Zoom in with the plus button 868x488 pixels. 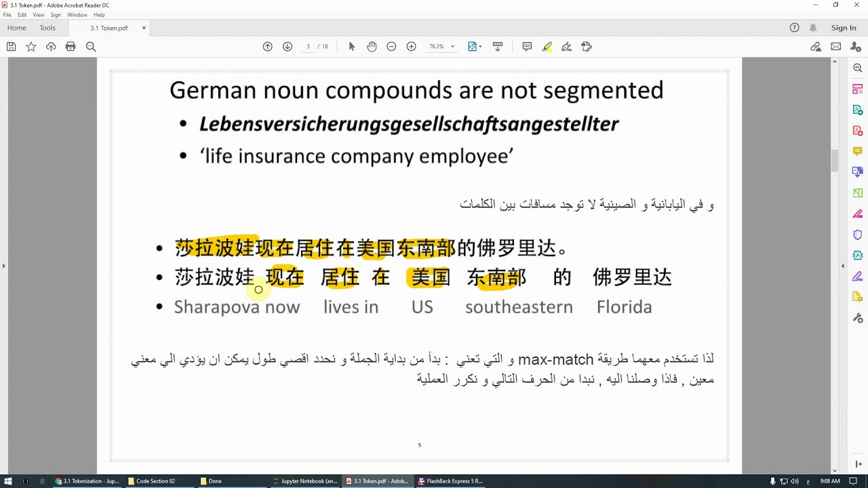411,47
